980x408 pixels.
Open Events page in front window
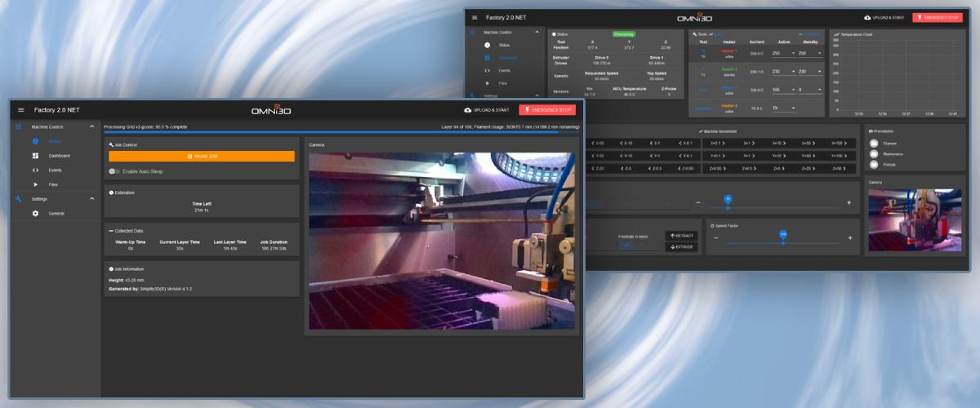click(x=56, y=170)
